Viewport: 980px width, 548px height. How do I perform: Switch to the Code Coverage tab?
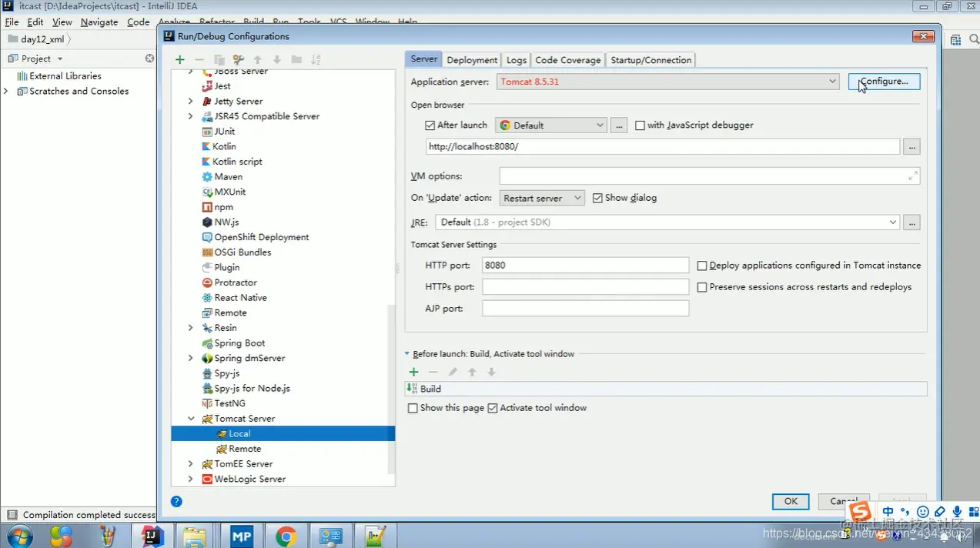(567, 60)
